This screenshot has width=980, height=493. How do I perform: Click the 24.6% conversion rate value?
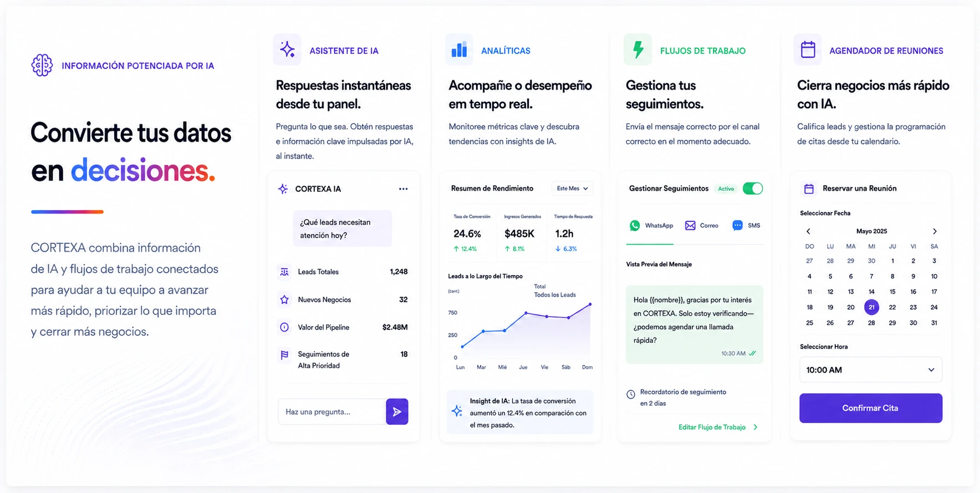pos(467,233)
